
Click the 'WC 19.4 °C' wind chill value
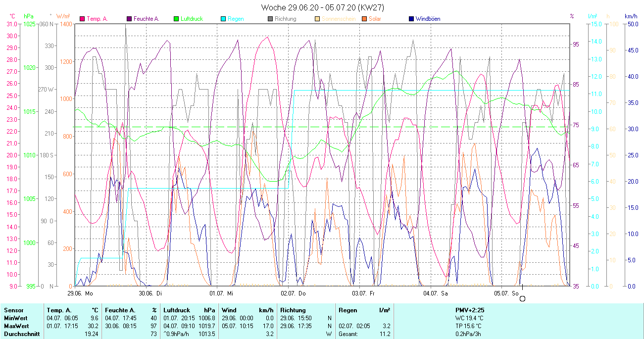point(469,318)
